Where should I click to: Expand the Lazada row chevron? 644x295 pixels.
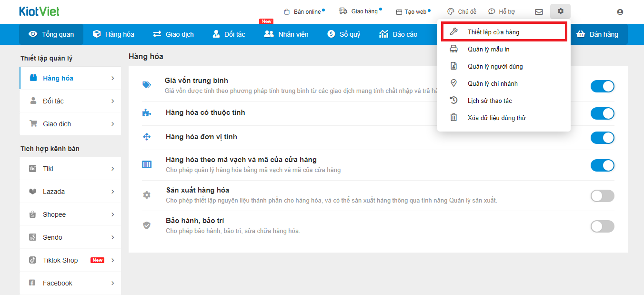coord(113,192)
